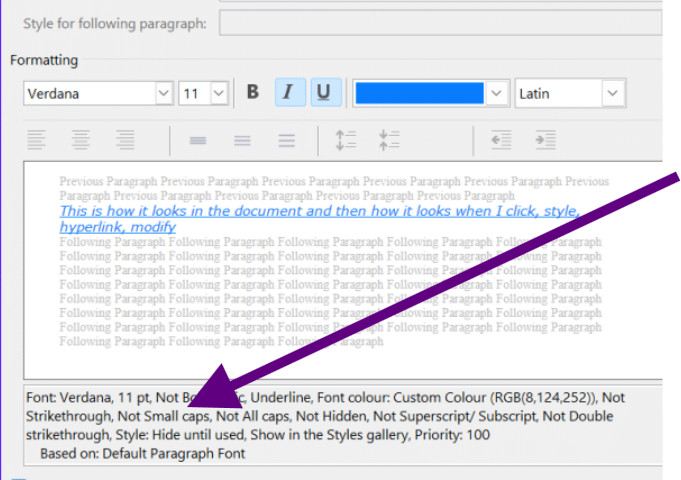The height and width of the screenshot is (480, 681).
Task: Open the font size 11 dropdown
Action: pyautogui.click(x=219, y=93)
